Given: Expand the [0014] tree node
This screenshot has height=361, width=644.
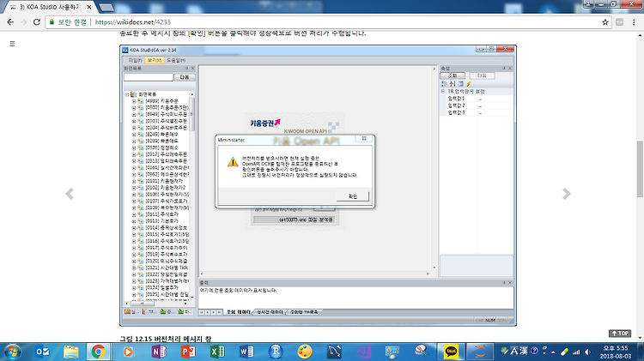Looking at the screenshot, I should (134, 228).
